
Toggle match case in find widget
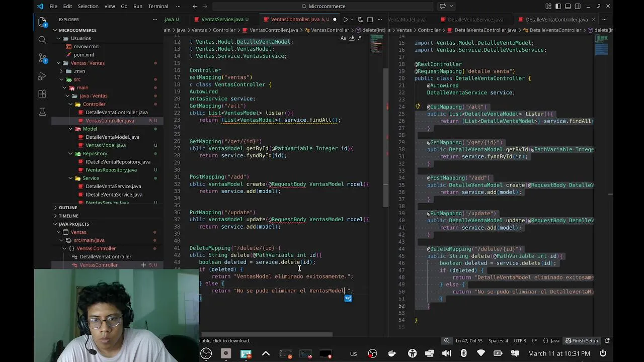[343, 38]
